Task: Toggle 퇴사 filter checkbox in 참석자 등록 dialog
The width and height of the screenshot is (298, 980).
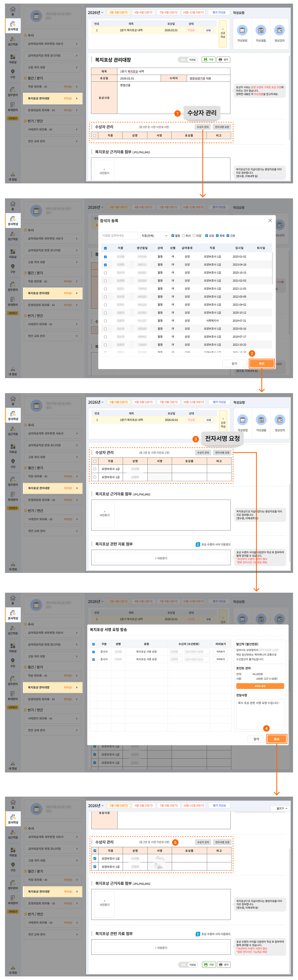Action: pos(184,235)
